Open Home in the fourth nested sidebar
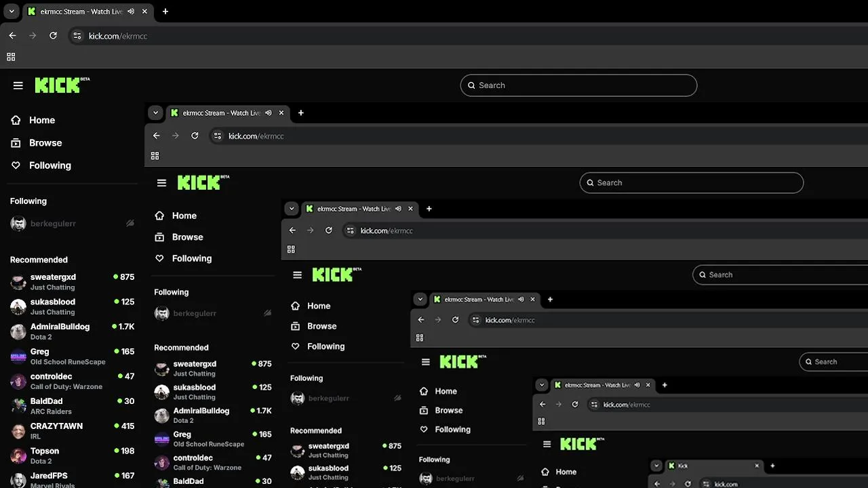Image resolution: width=868 pixels, height=488 pixels. pos(438,391)
